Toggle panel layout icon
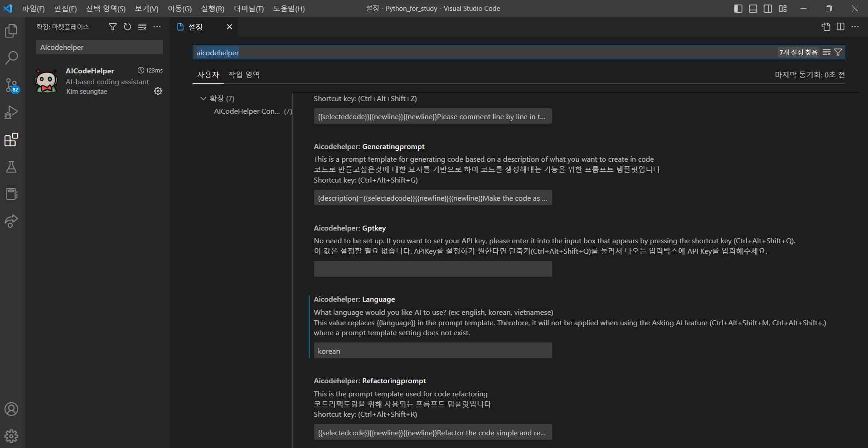This screenshot has width=868, height=448. coord(753,9)
